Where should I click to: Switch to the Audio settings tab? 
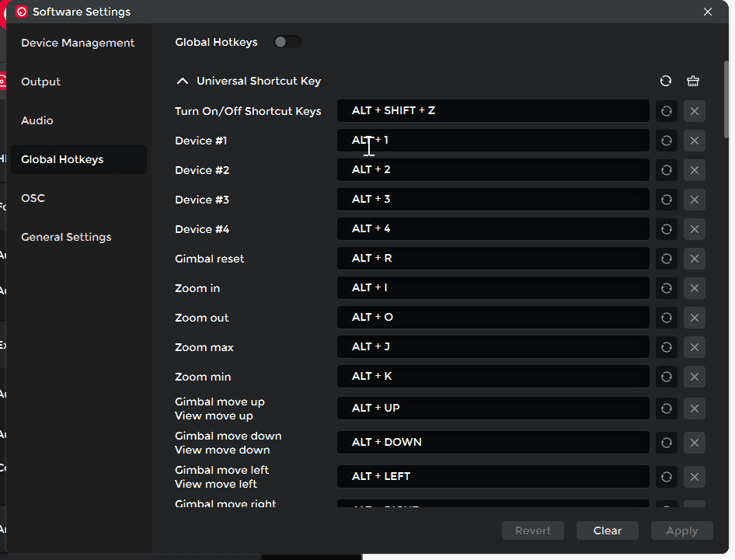click(37, 120)
